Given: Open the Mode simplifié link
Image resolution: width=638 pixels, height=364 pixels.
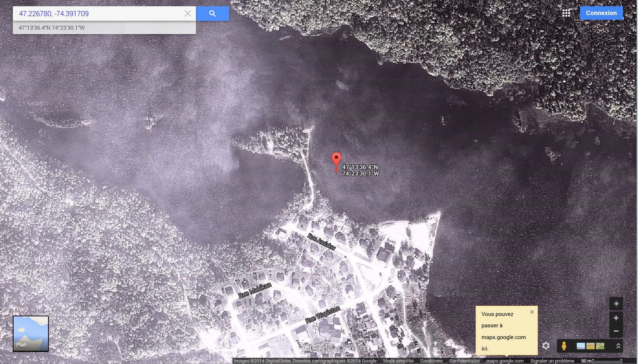Looking at the screenshot, I should [398, 361].
